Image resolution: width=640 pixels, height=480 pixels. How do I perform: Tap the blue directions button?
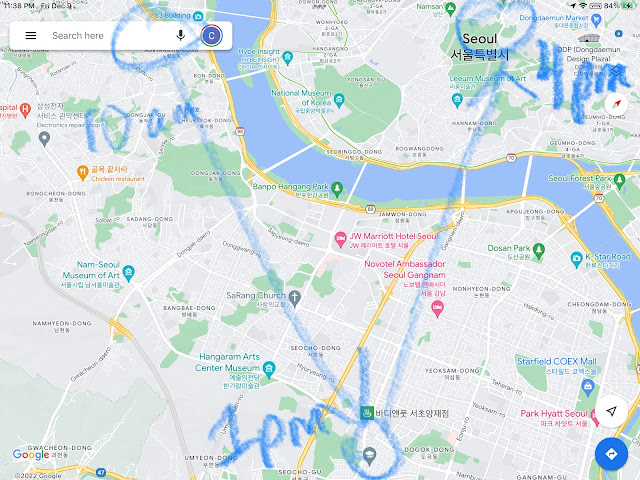[x=611, y=454]
